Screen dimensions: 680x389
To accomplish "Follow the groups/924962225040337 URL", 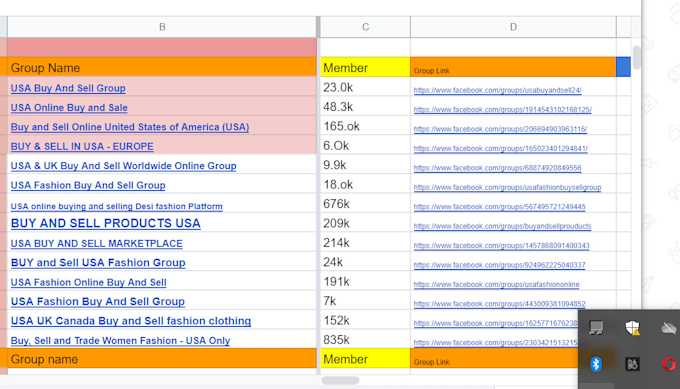I will click(x=500, y=265).
